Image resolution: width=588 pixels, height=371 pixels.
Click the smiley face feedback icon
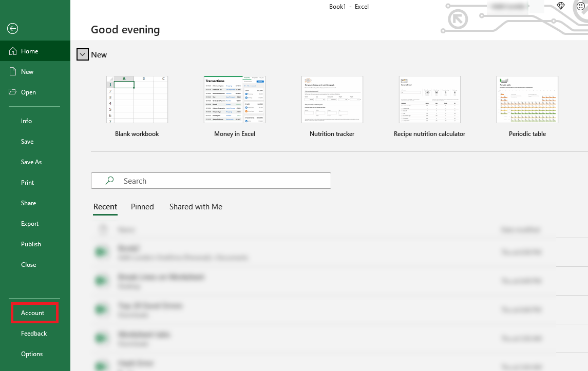[580, 6]
